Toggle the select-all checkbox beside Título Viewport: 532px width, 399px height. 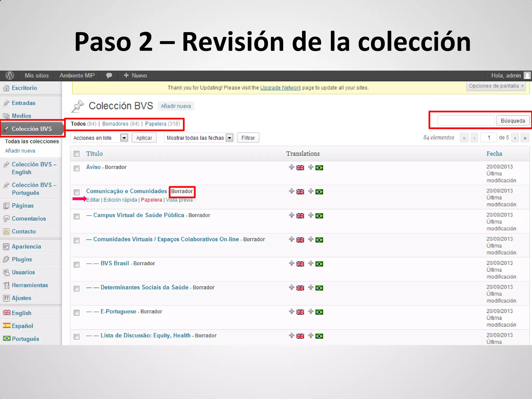coord(77,154)
